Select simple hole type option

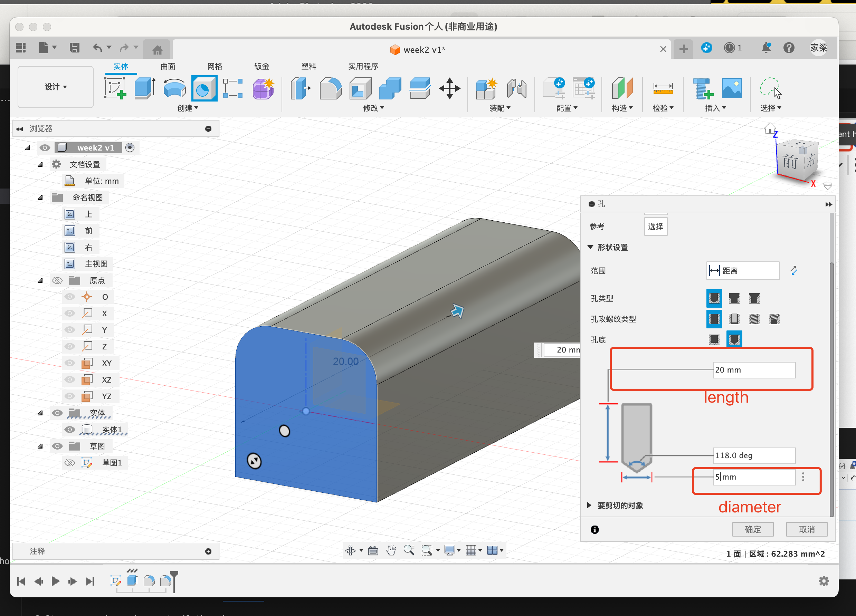[x=714, y=298]
